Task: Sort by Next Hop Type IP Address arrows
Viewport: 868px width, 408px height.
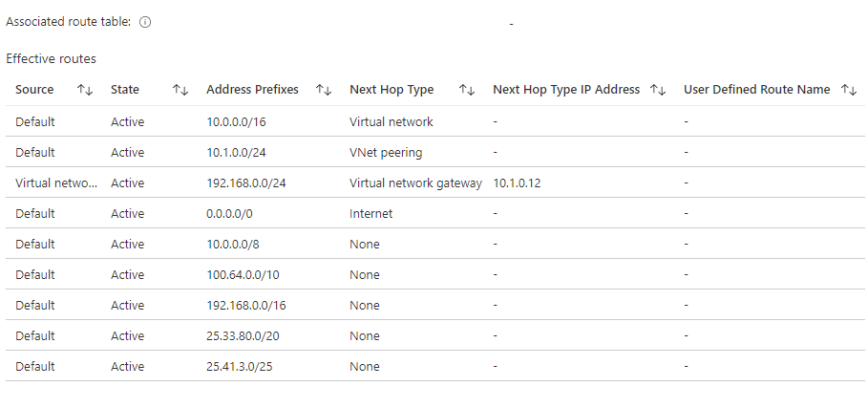Action: pos(658,90)
